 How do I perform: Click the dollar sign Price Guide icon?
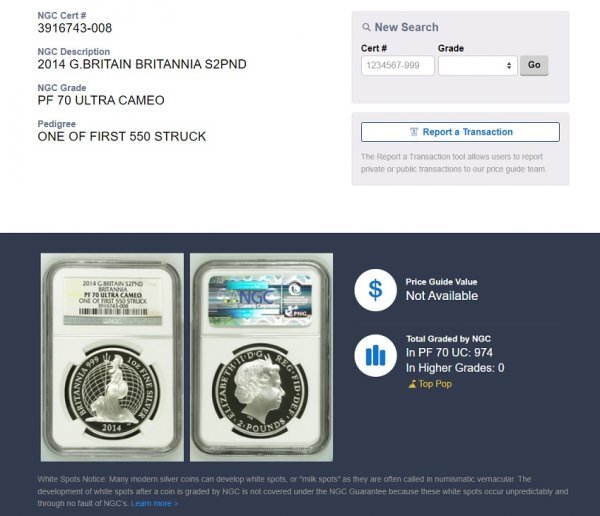tap(375, 290)
